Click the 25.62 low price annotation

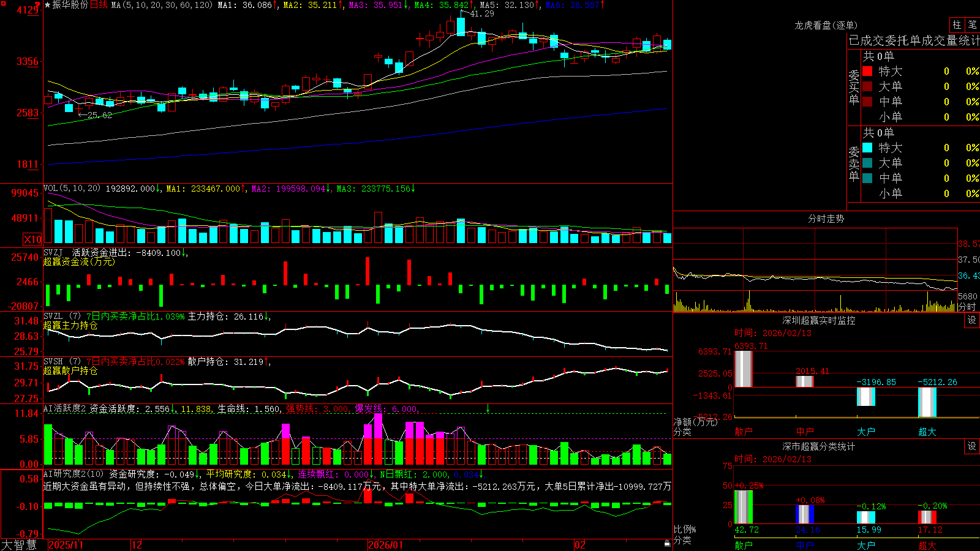(x=100, y=115)
